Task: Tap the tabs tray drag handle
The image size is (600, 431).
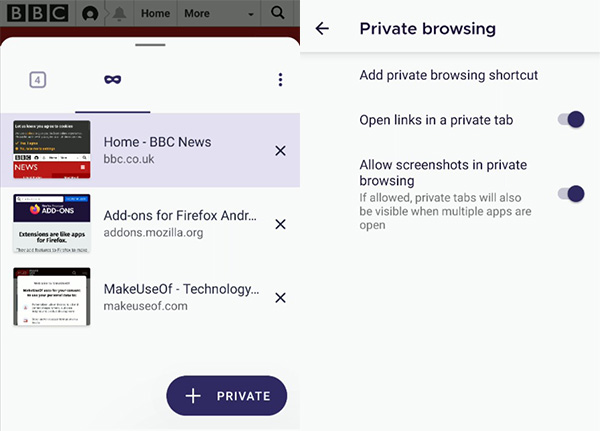Action: pyautogui.click(x=150, y=45)
